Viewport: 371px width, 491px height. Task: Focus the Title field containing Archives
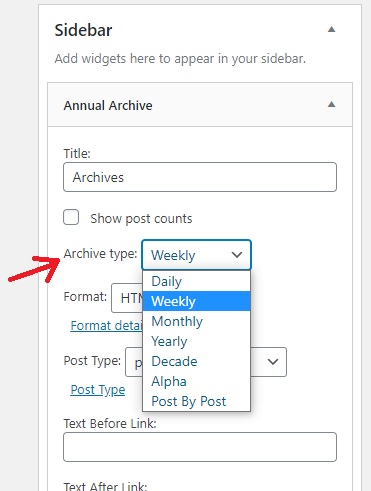(200, 177)
